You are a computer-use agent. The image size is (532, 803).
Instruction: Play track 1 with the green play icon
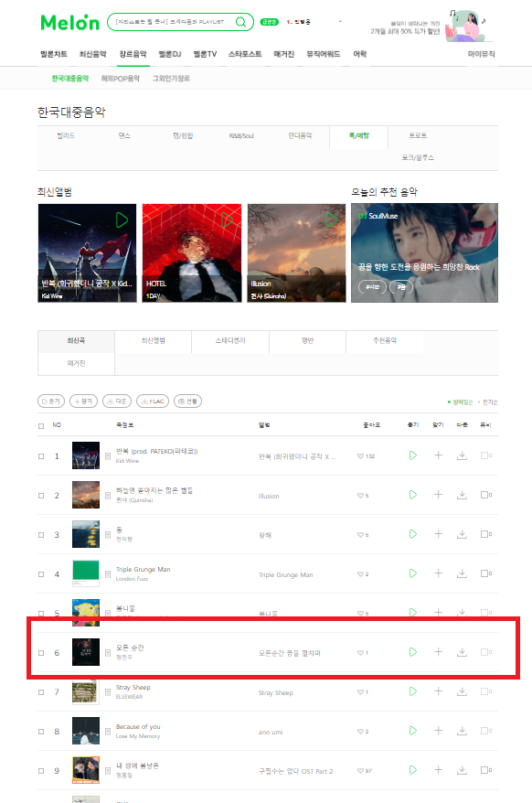click(x=412, y=455)
